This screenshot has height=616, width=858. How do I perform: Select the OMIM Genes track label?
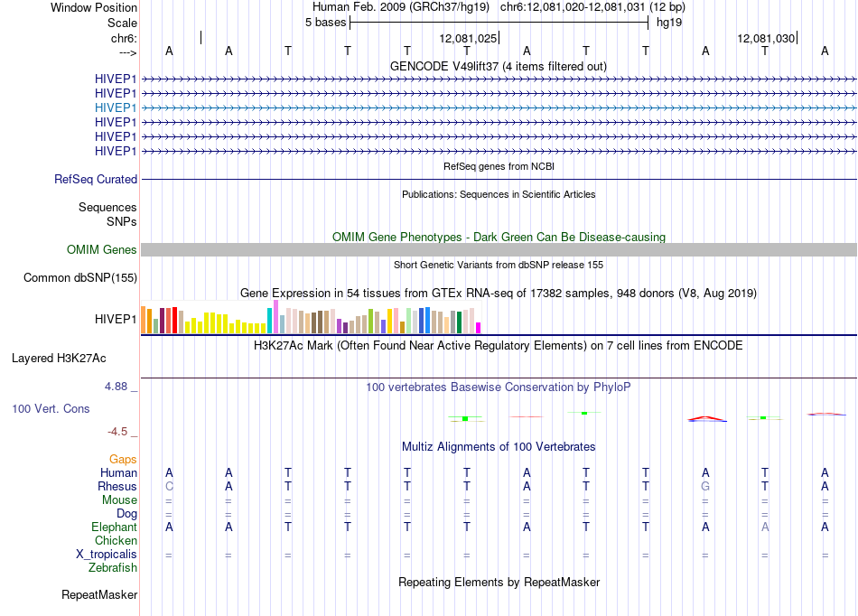(x=102, y=250)
